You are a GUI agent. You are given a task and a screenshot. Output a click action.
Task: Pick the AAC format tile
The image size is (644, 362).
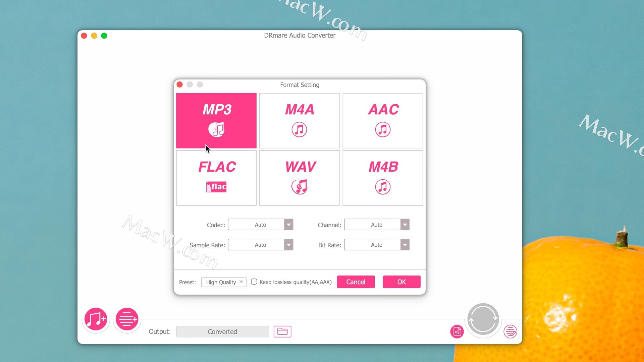tap(383, 121)
